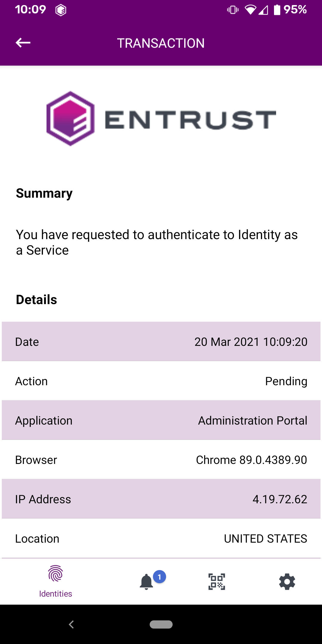Select the Date detail row
Screen dimensions: 322x644
point(161,342)
